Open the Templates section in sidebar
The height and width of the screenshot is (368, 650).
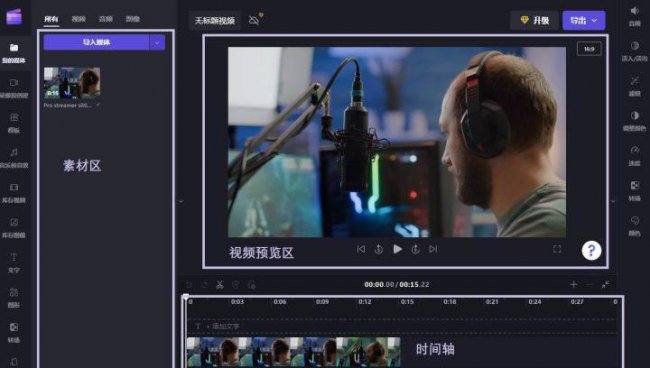[14, 123]
